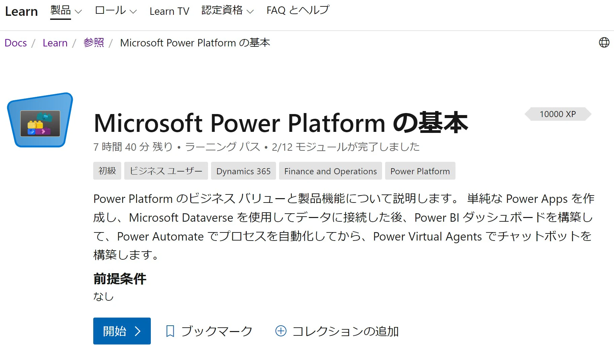This screenshot has height=364, width=614.
Task: Click コレクションの追加 button label
Action: [345, 331]
